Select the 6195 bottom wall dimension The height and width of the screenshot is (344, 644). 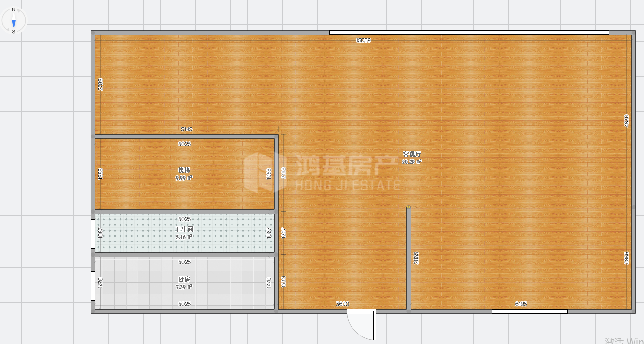click(521, 304)
